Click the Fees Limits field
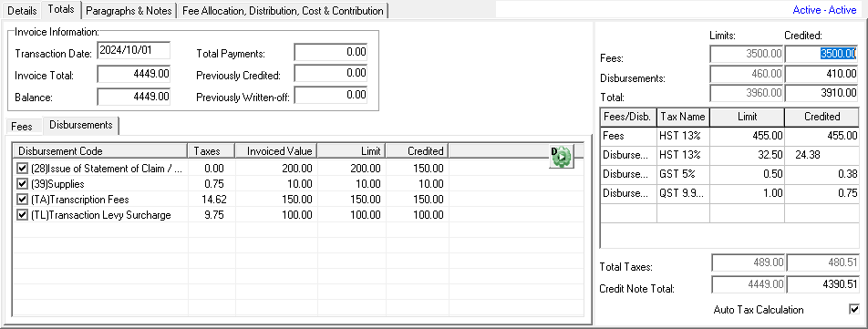The image size is (868, 329). point(748,54)
